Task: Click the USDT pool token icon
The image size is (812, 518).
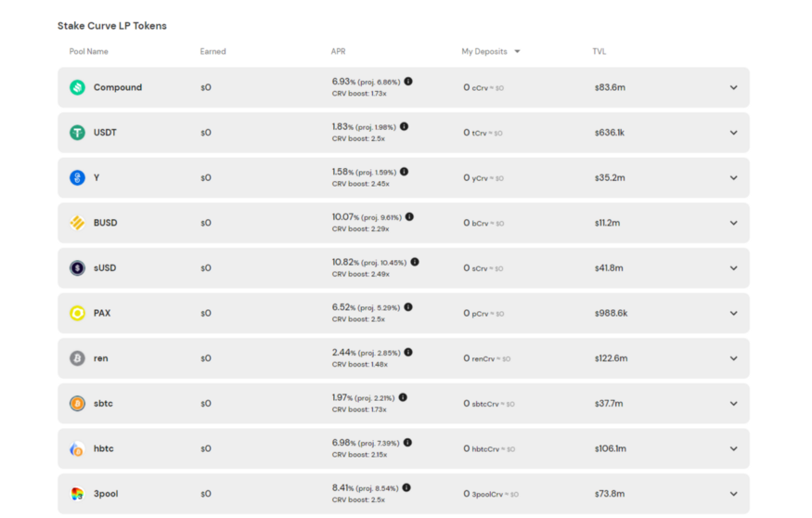Action: pos(77,133)
